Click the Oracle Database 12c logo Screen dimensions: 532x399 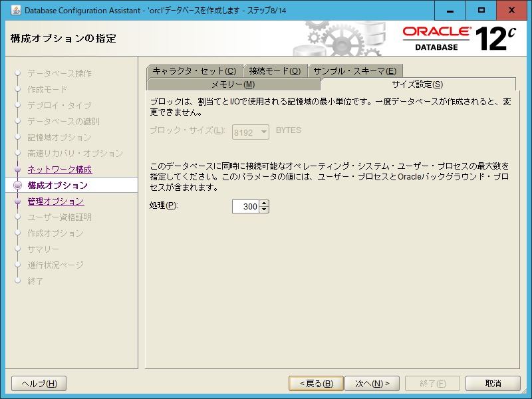tap(460, 39)
